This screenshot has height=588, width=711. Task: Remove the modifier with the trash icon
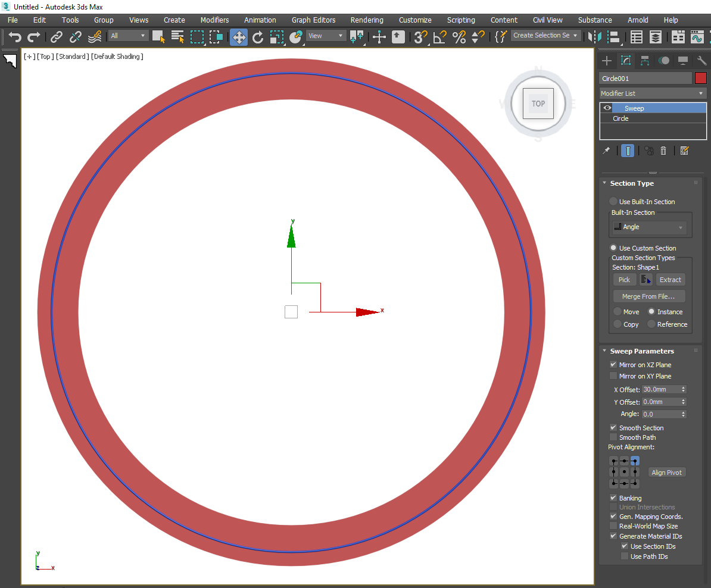(663, 151)
